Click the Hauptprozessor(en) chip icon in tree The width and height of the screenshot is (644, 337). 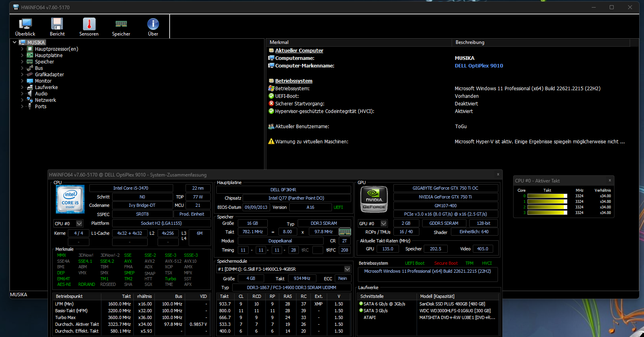30,49
